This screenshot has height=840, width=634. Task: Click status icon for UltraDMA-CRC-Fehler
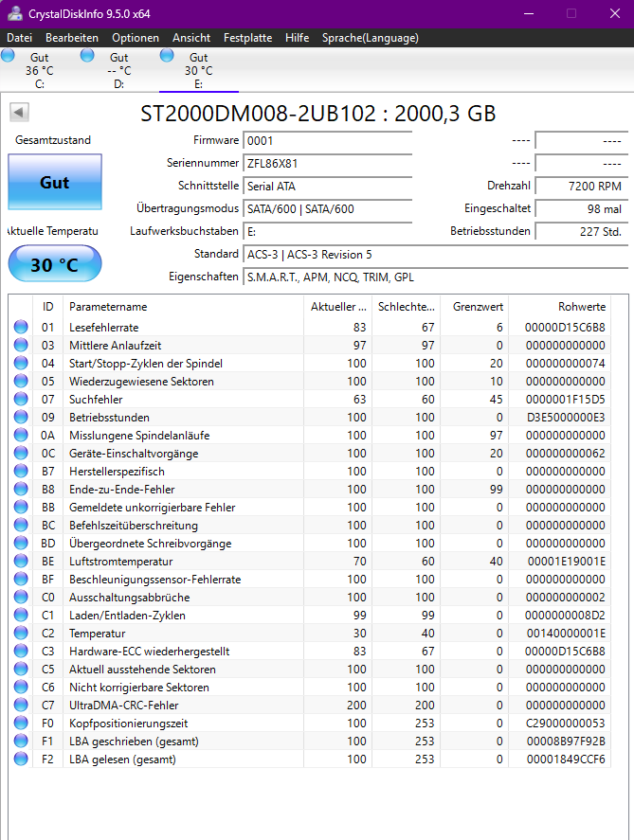21,705
